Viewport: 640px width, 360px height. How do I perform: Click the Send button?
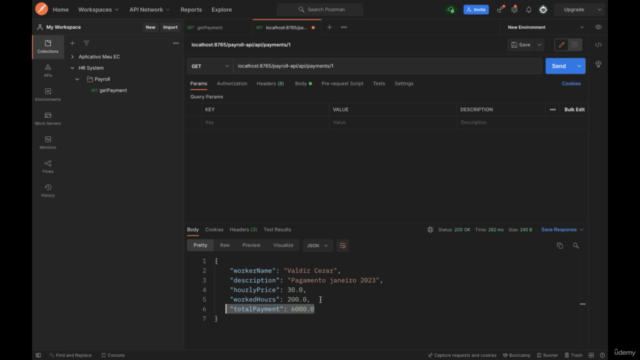[x=559, y=66]
